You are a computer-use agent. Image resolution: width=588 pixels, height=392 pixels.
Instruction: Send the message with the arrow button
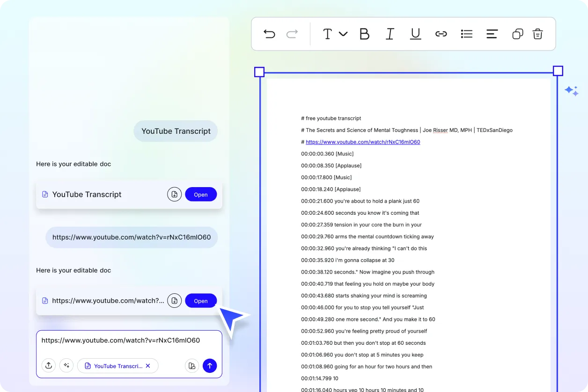click(x=210, y=365)
